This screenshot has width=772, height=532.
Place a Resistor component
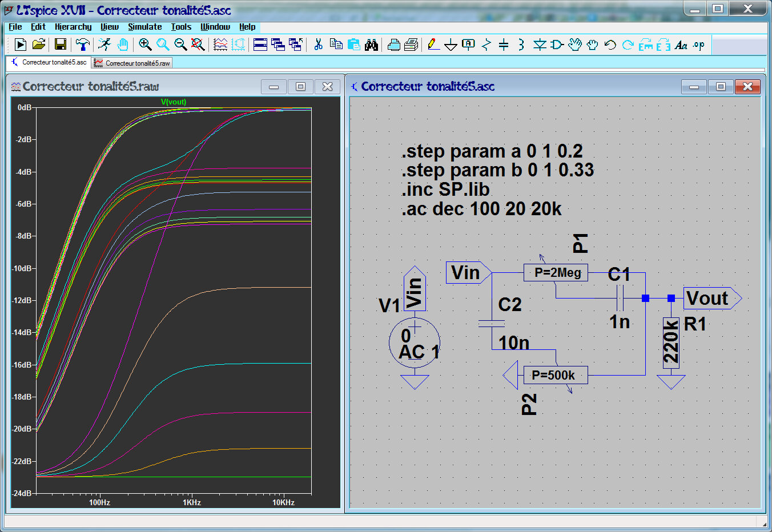486,45
